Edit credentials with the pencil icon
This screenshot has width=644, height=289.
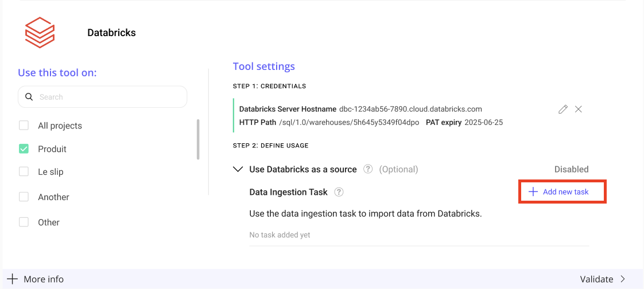(x=563, y=109)
